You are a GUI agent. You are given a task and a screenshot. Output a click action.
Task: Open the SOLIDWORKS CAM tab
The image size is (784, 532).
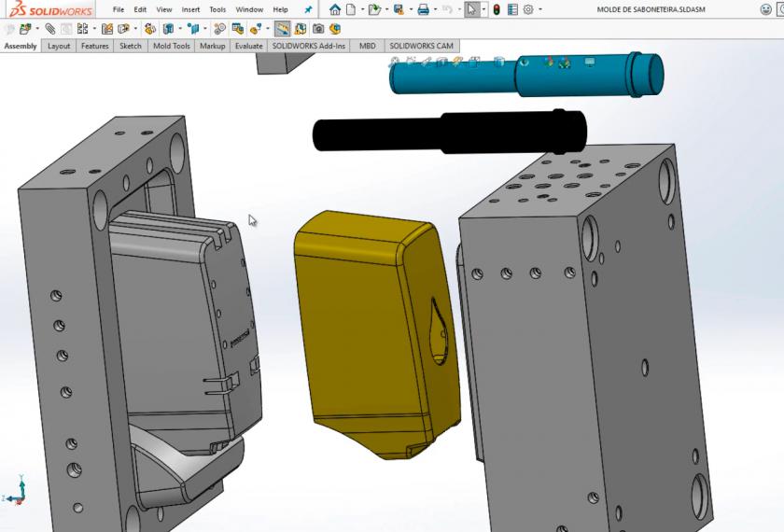click(421, 46)
